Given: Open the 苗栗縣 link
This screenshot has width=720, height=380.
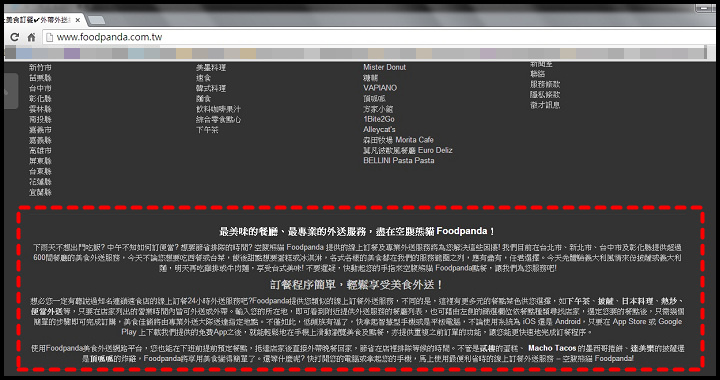Looking at the screenshot, I should click(x=40, y=78).
